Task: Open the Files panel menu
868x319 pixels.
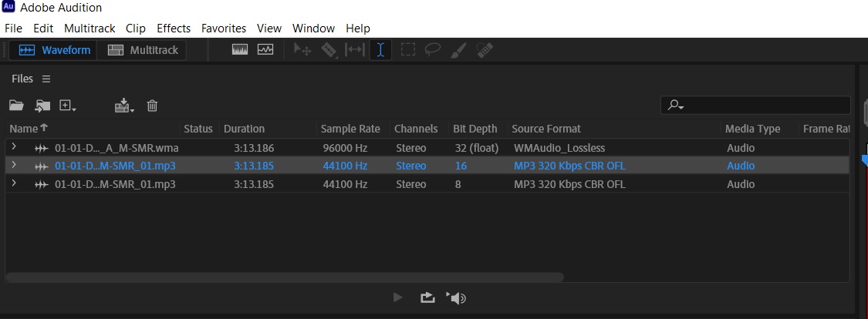Action: (x=46, y=79)
